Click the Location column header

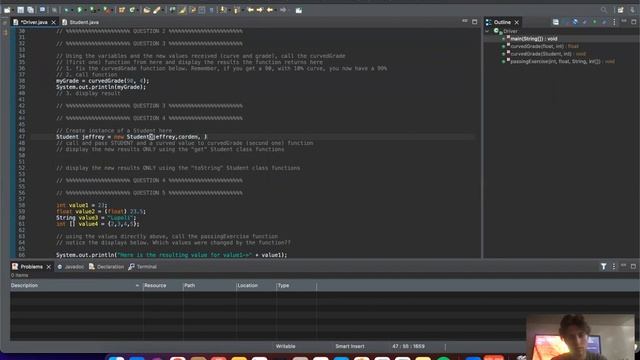pyautogui.click(x=256, y=286)
